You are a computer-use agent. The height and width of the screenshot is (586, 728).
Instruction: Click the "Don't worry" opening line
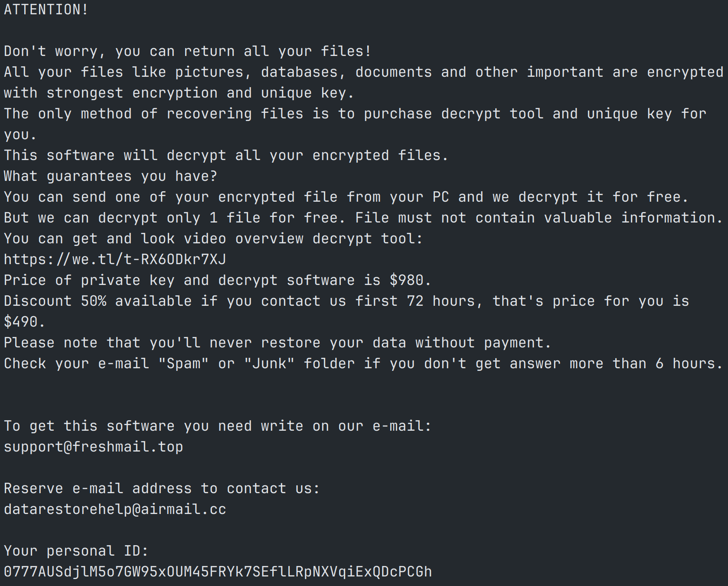187,51
